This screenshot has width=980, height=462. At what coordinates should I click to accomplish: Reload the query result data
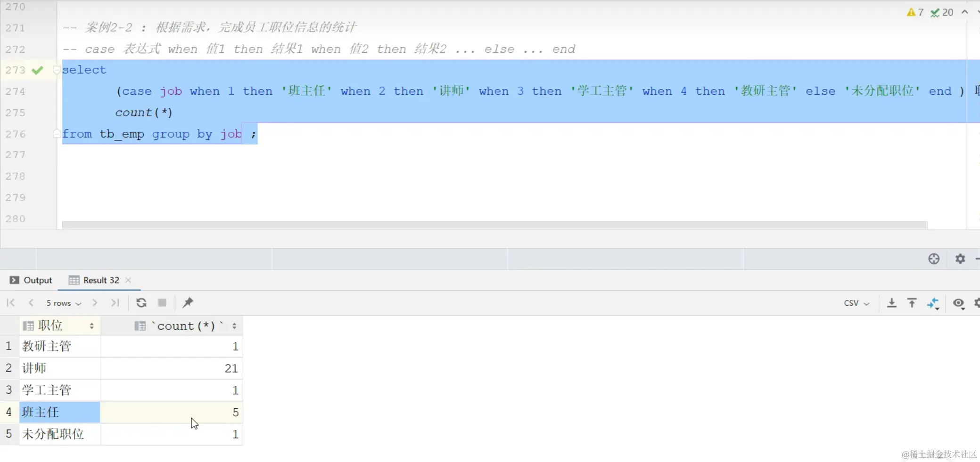[x=141, y=303]
